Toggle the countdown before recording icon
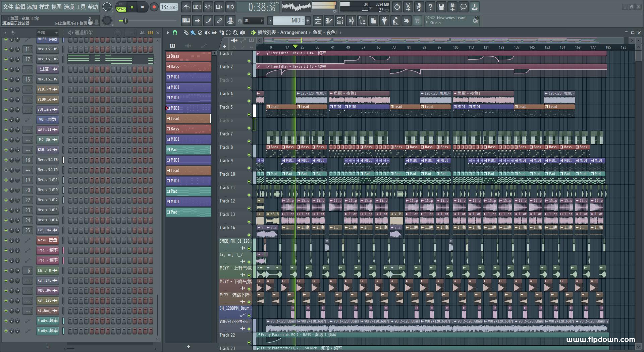 click(208, 7)
